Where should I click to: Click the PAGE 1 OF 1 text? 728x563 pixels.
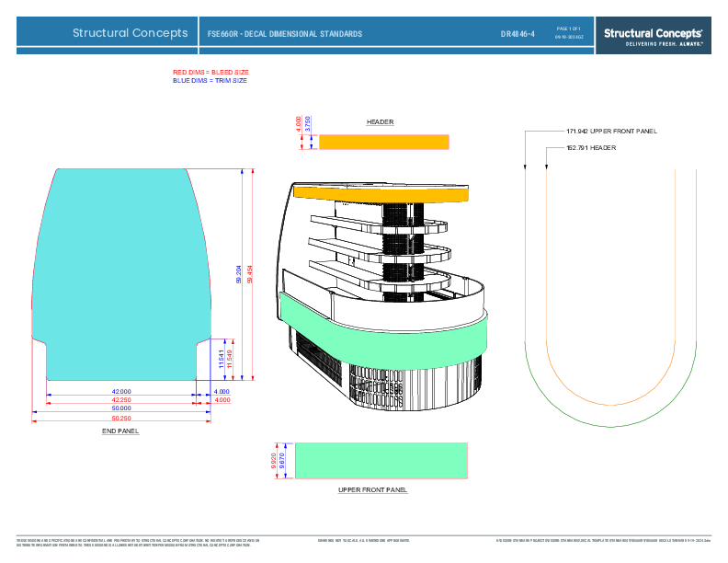click(568, 29)
